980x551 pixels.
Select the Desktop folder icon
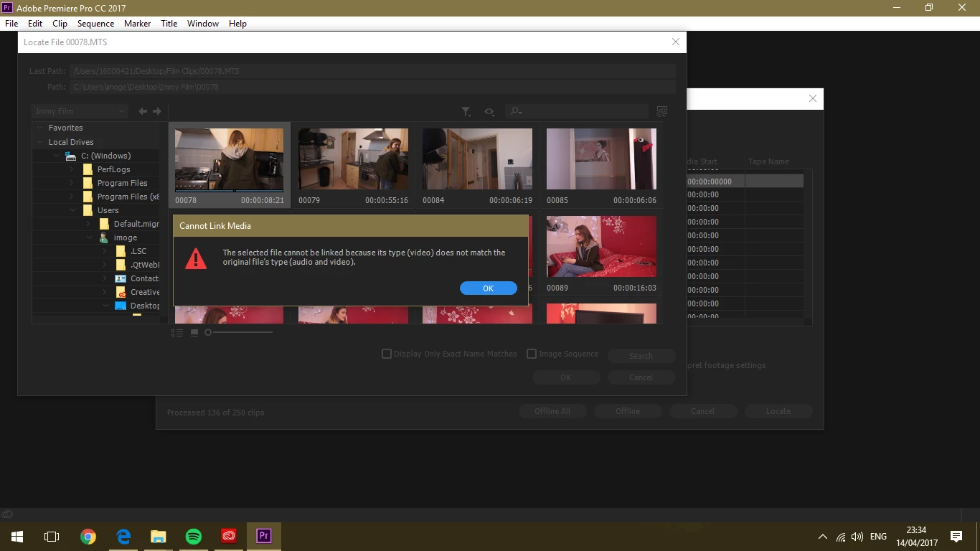click(x=121, y=306)
